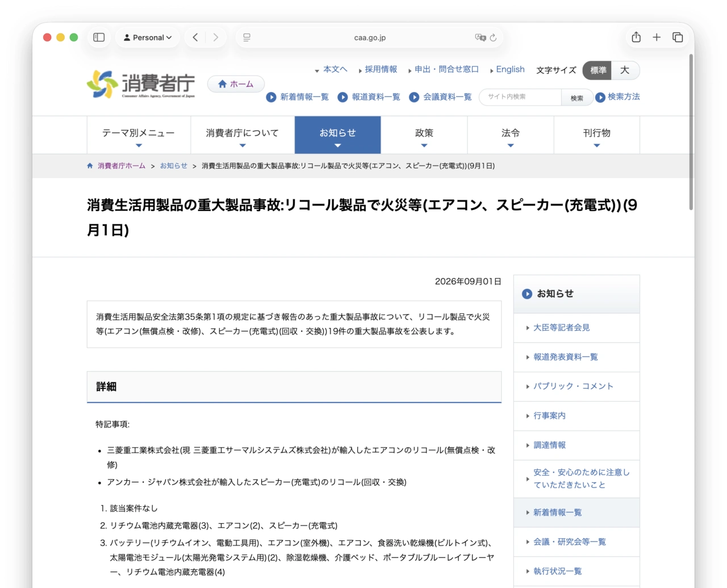Click 消費者庁ホーム in the breadcrumb
This screenshot has width=727, height=588.
click(122, 166)
